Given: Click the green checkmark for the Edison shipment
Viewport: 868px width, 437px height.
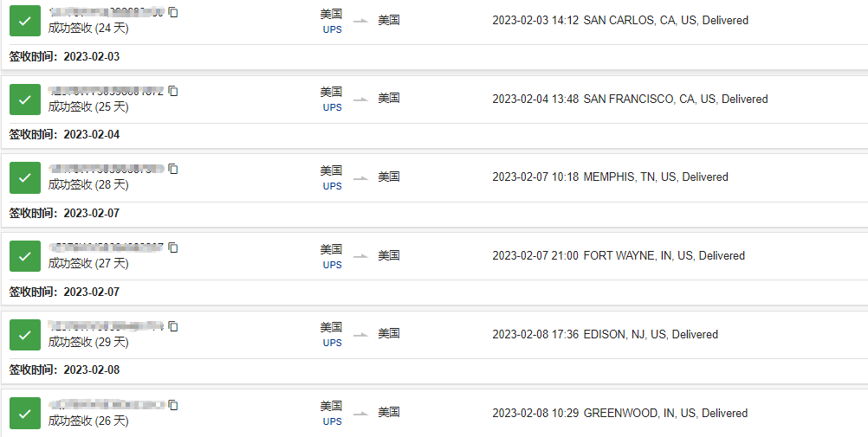Looking at the screenshot, I should (x=25, y=335).
